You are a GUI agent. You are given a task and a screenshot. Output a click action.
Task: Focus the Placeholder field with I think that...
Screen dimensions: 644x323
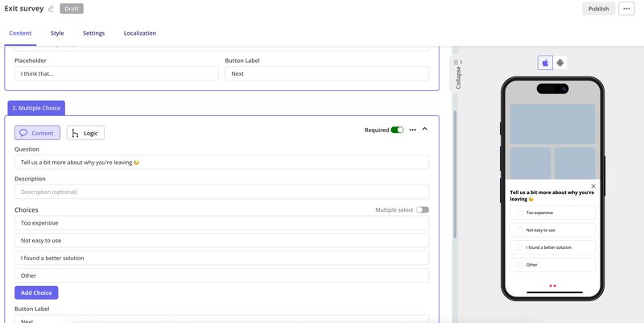tap(117, 73)
